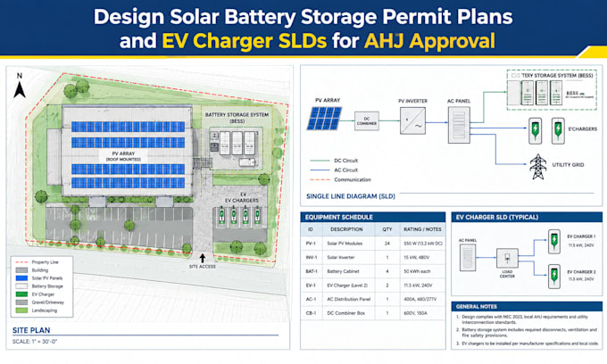Screen dimensions: 607x364
Task: Click the 'AC-1' ID cell
Action: point(311,300)
